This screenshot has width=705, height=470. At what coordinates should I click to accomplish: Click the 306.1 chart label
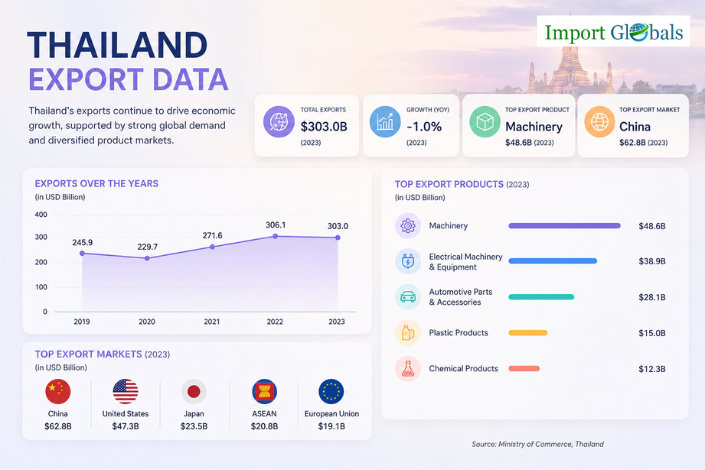pyautogui.click(x=276, y=225)
